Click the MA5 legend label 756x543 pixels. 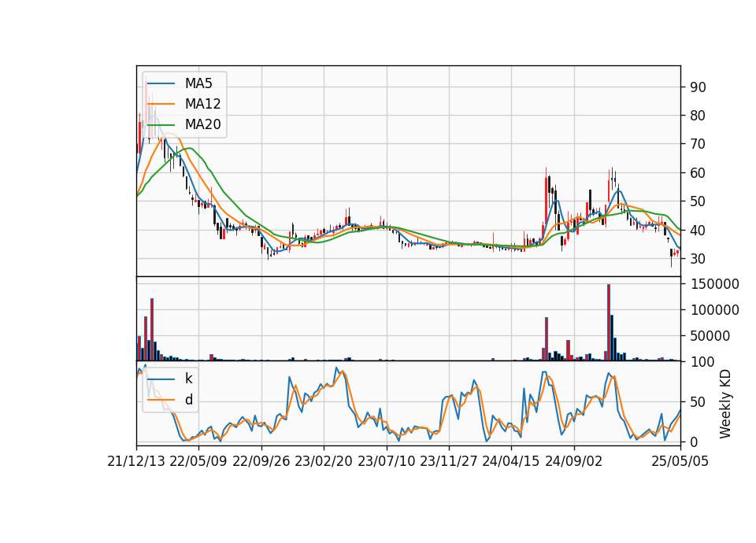198,83
